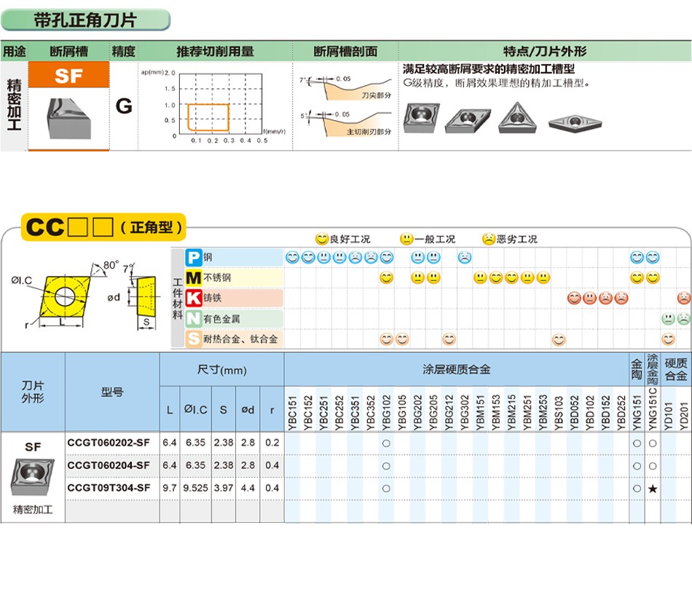Click the green N non-ferrous metal icon
Image resolution: width=692 pixels, height=616 pixels.
(193, 319)
